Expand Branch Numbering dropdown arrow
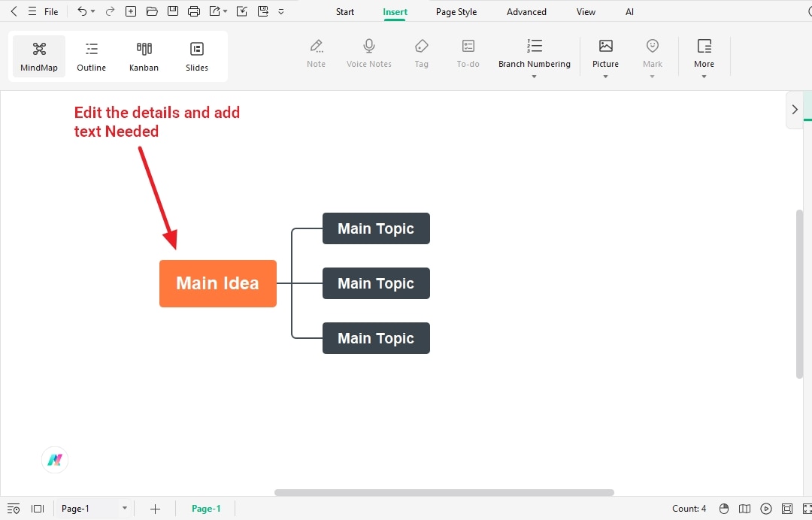Viewport: 812px width, 520px height. click(534, 77)
